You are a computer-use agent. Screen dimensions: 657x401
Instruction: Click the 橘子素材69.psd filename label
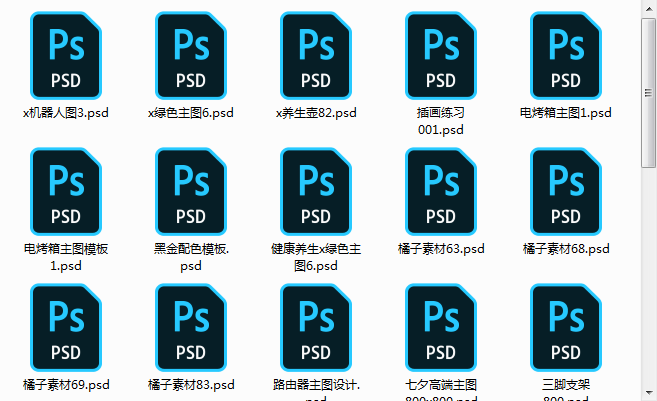(66, 385)
